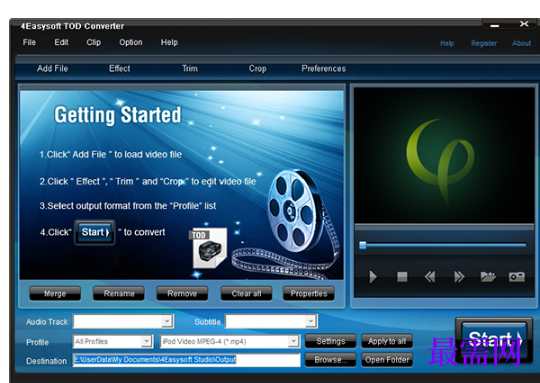
Task: Open the Clip menu
Action: tap(93, 42)
